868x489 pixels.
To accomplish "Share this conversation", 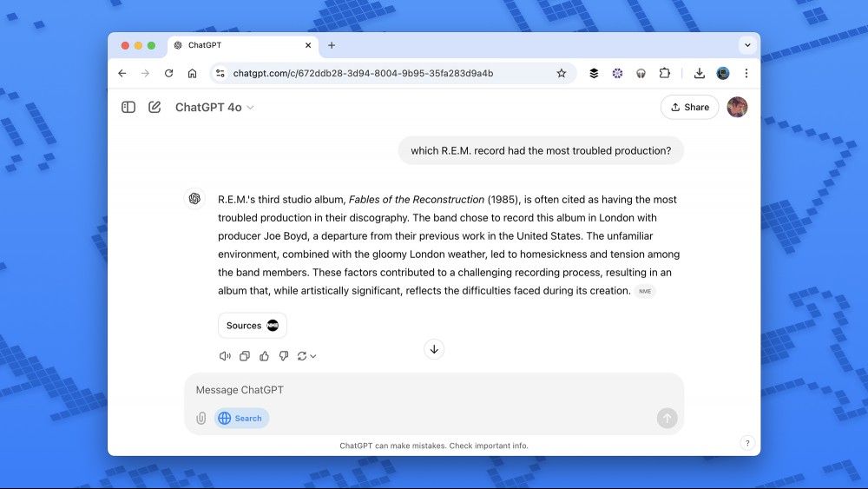I will point(690,107).
